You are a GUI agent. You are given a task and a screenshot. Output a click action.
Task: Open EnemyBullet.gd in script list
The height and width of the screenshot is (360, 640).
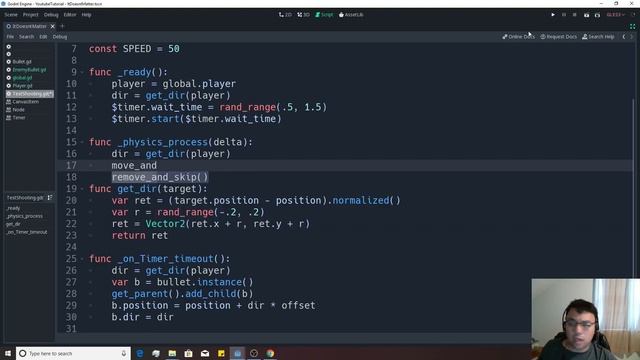29,70
